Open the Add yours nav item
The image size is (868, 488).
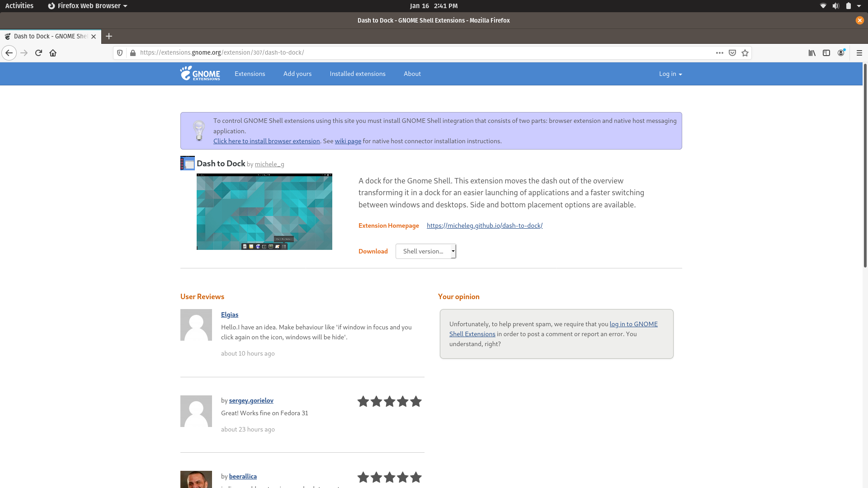(297, 74)
